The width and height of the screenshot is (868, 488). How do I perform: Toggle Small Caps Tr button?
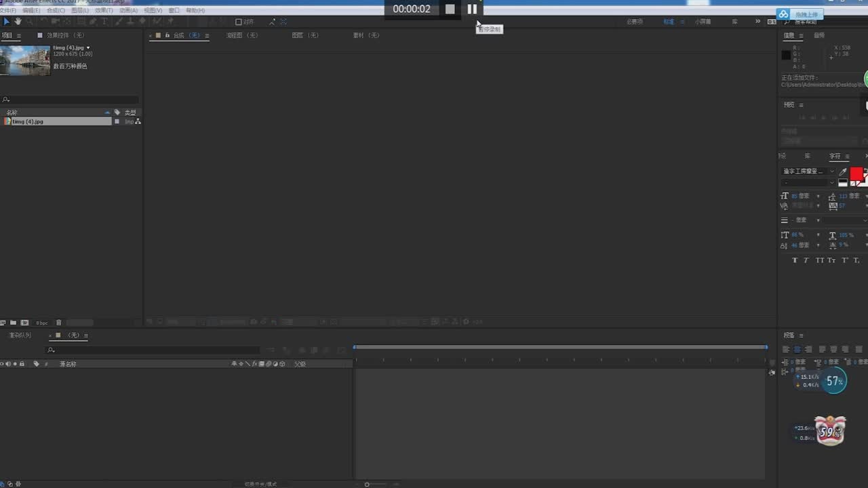pos(831,260)
